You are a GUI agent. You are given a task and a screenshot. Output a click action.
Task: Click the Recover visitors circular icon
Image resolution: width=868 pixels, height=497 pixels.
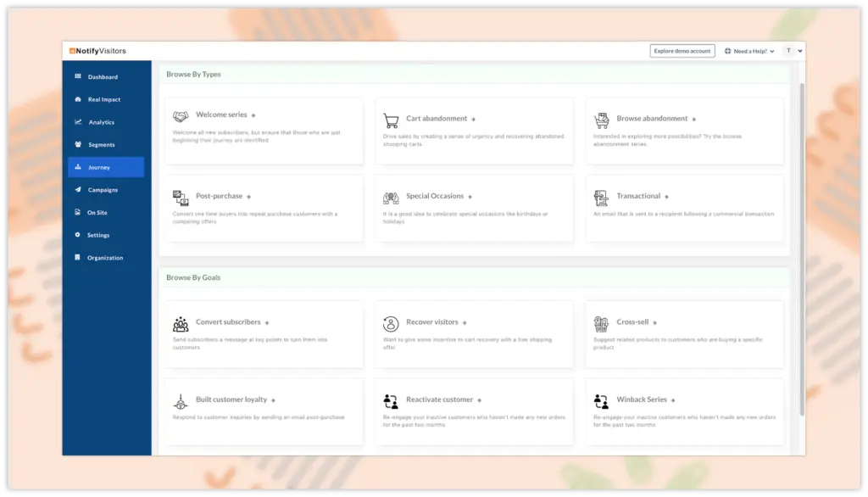[391, 324]
